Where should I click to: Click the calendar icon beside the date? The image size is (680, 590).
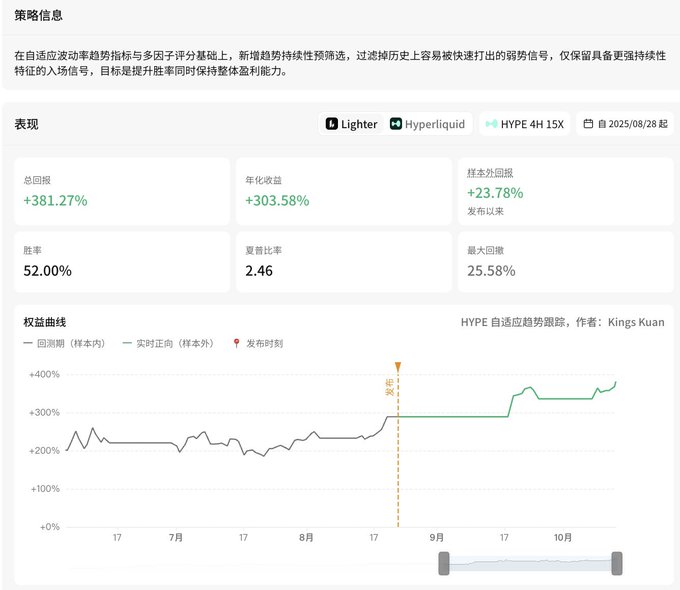click(x=588, y=124)
